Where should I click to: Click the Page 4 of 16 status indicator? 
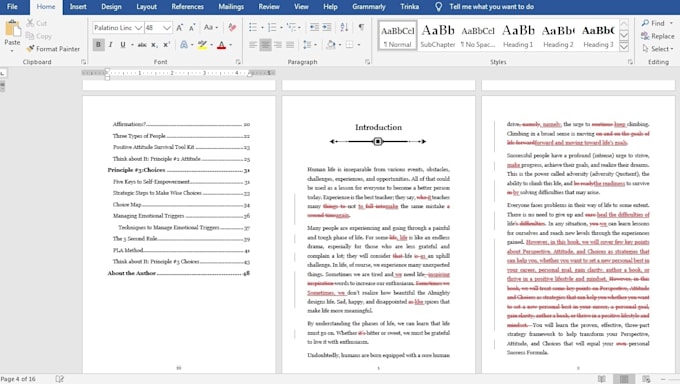click(18, 379)
